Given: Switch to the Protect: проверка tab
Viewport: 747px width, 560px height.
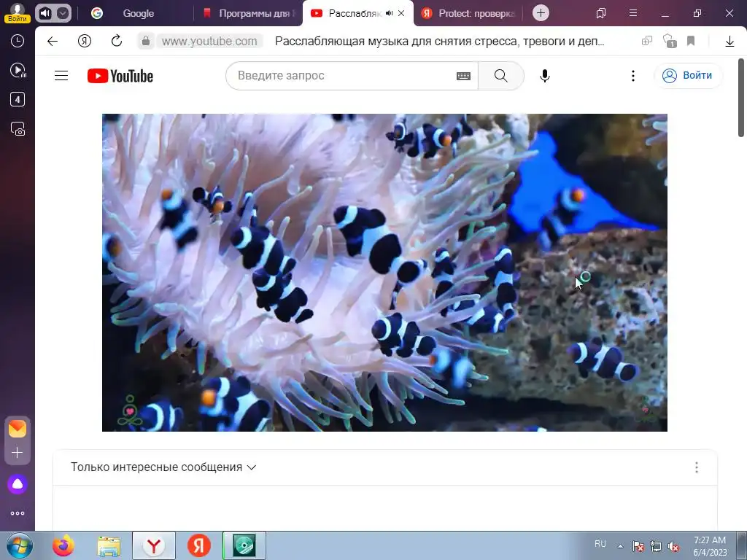Looking at the screenshot, I should click(x=469, y=13).
